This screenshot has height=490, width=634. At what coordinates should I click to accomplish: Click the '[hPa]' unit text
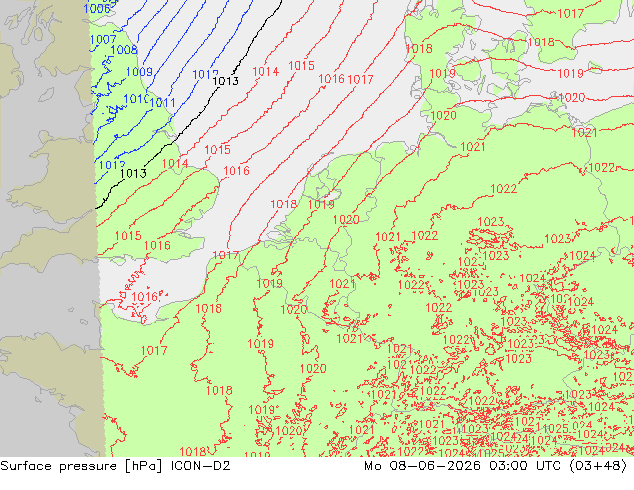[144, 466]
